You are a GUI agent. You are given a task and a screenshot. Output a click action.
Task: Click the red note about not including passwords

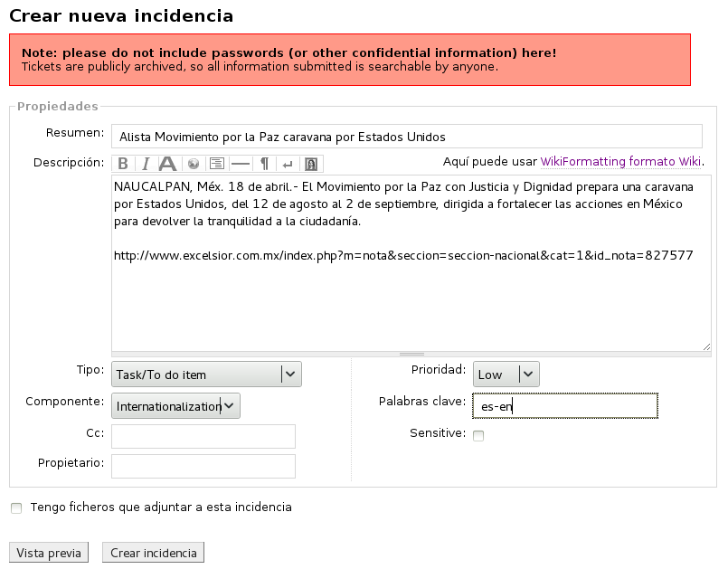pos(350,60)
